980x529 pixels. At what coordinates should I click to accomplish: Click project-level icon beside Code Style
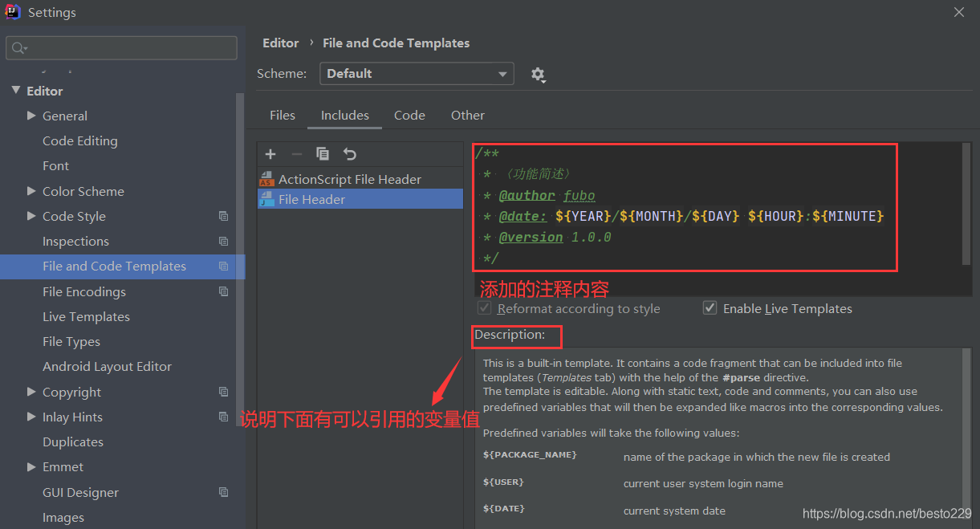click(223, 216)
